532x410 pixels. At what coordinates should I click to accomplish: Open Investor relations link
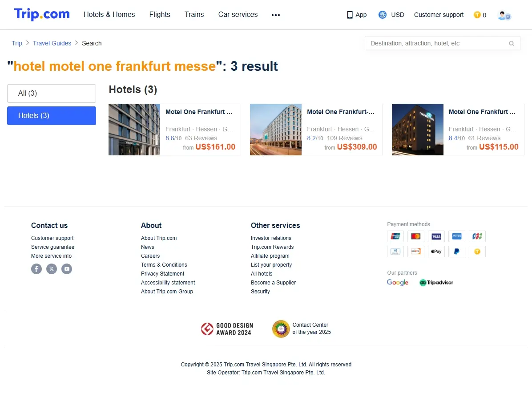(271, 238)
